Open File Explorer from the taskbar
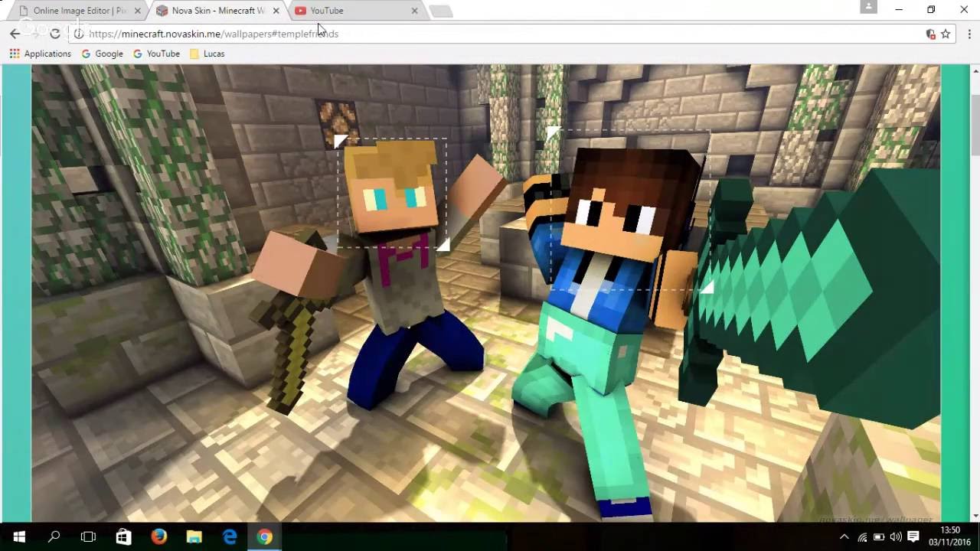 pyautogui.click(x=194, y=536)
